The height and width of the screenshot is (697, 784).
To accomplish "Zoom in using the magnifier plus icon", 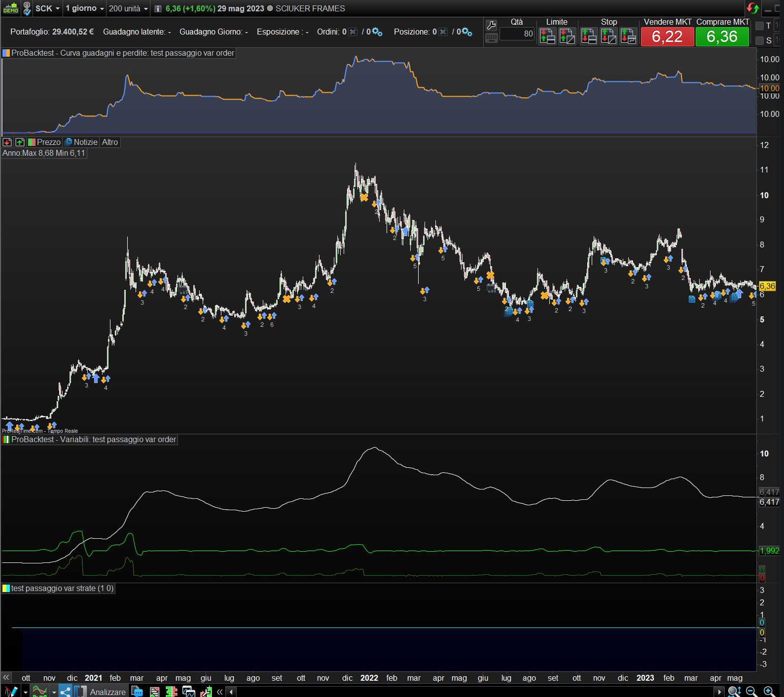I will click(x=769, y=692).
